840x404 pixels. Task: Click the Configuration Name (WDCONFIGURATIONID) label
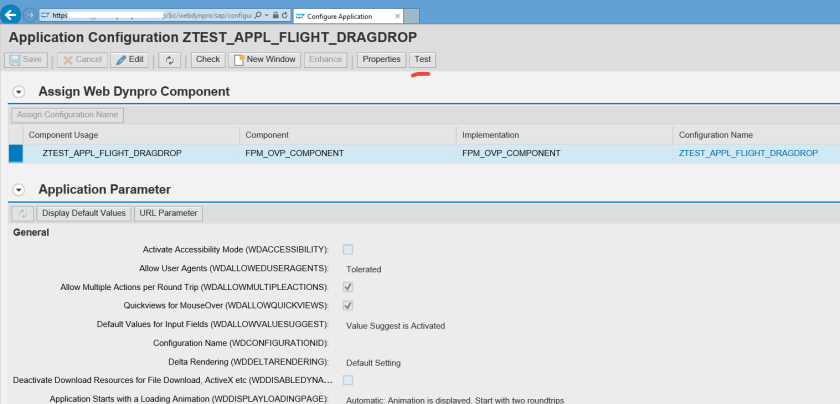click(241, 343)
